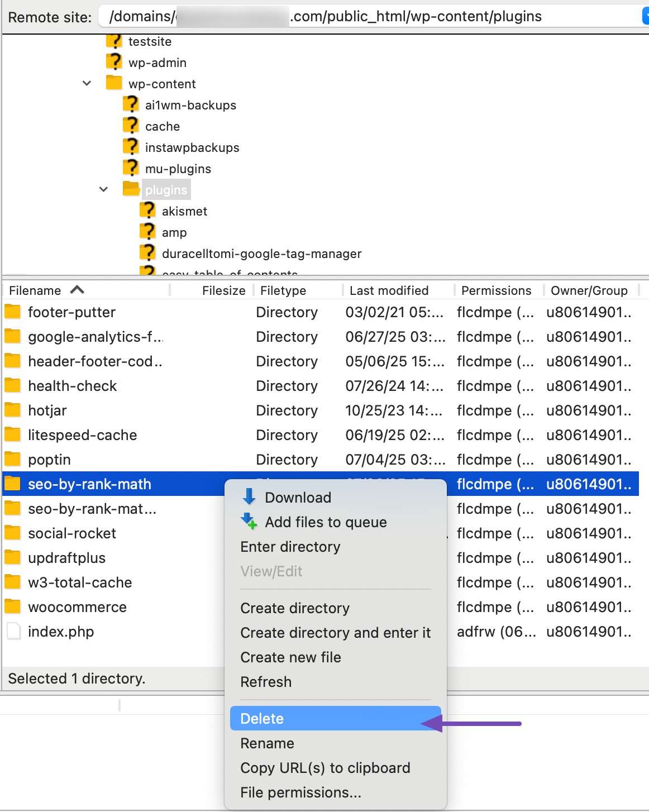
Task: Click the seo-by-rank-math selected folder icon
Action: point(13,484)
